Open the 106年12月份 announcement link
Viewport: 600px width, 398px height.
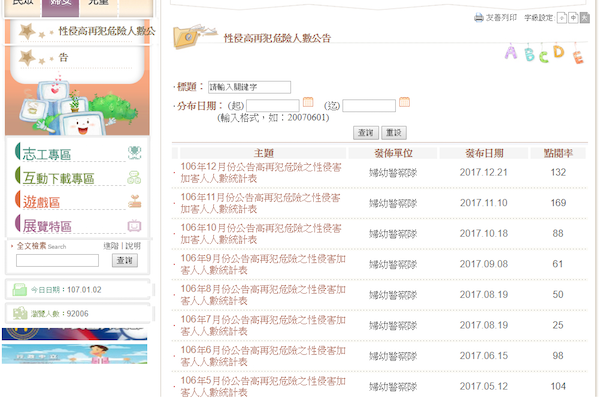tap(261, 173)
